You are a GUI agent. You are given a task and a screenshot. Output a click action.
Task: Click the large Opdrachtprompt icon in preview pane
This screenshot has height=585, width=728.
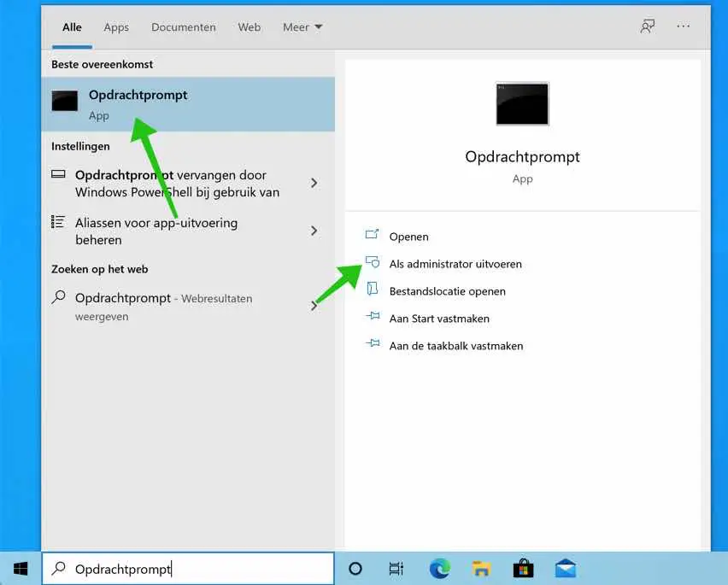point(522,104)
